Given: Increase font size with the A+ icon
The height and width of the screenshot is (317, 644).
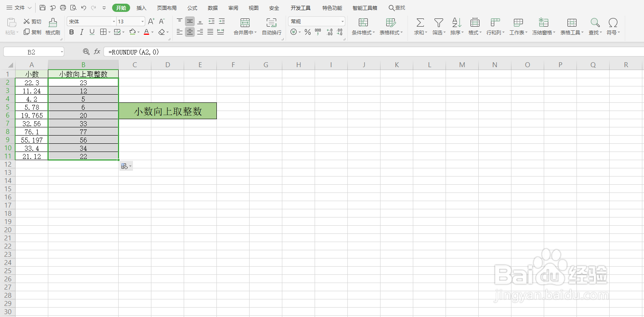Looking at the screenshot, I should coord(151,21).
